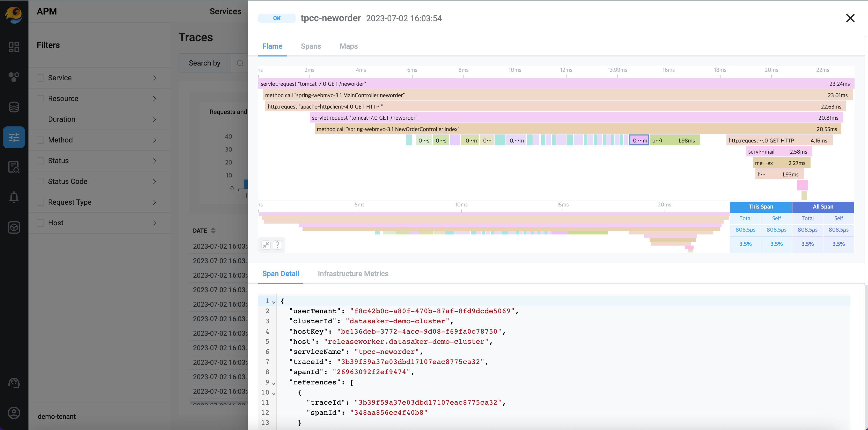Click the spanId value 26963092f2ef9474
Viewport: 868px width, 430px height.
pyautogui.click(x=371, y=372)
